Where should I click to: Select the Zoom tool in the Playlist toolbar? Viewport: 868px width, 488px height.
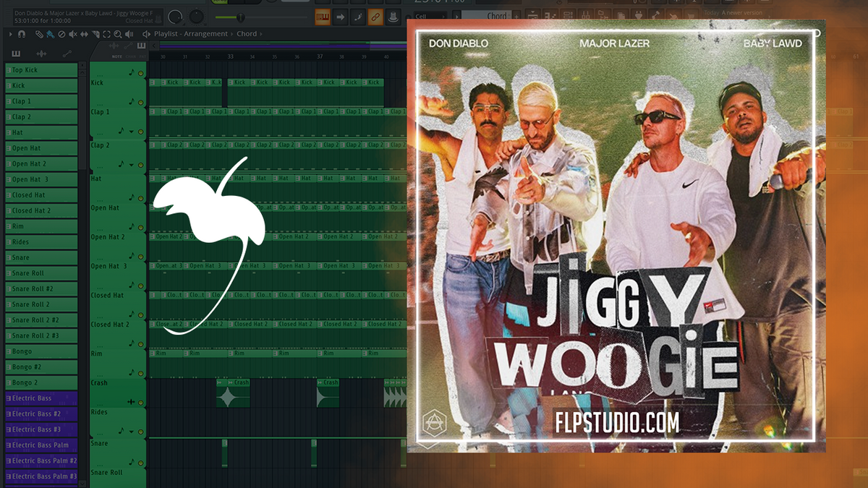pos(118,34)
